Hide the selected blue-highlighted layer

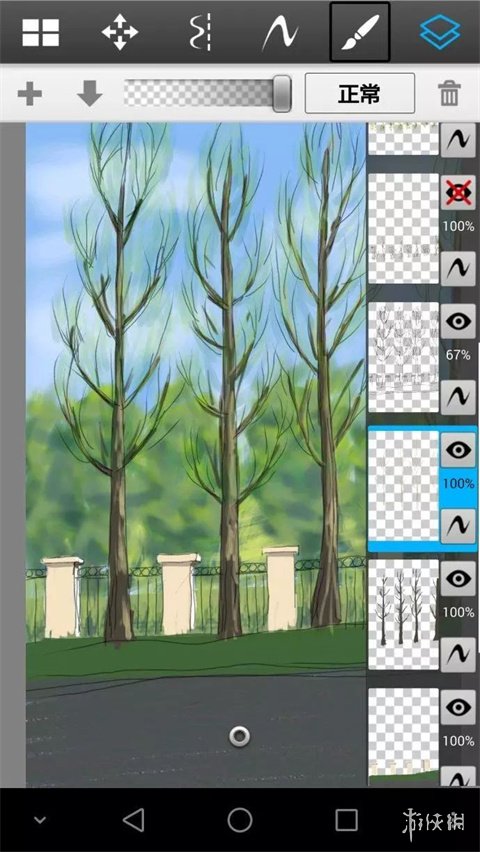click(458, 450)
